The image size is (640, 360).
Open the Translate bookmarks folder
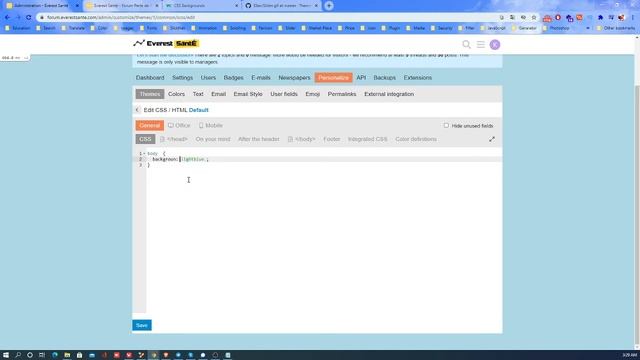coord(73,28)
